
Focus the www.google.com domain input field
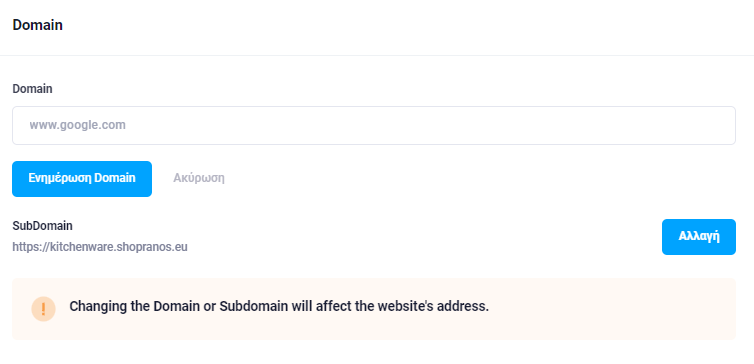374,126
